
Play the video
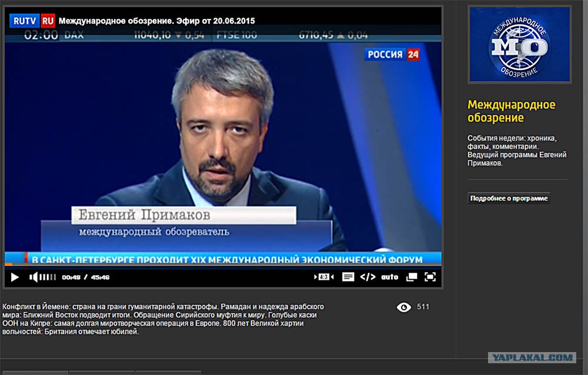coord(15,277)
